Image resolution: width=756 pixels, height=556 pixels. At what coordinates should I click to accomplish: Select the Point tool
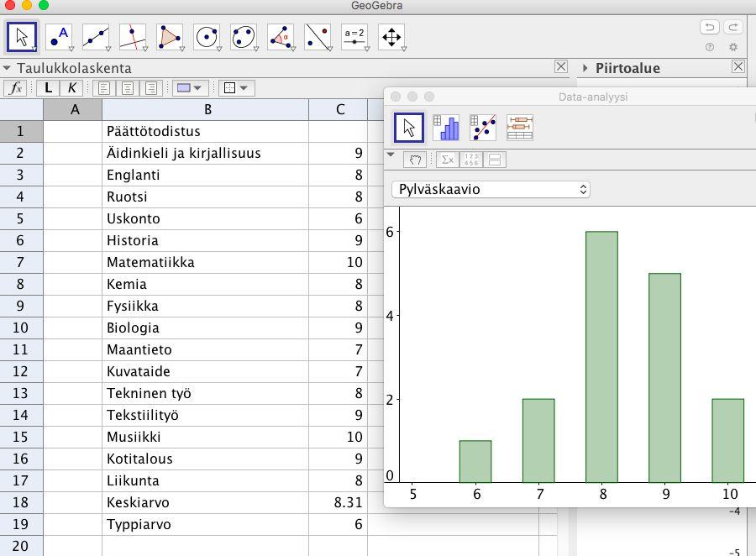tap(59, 37)
